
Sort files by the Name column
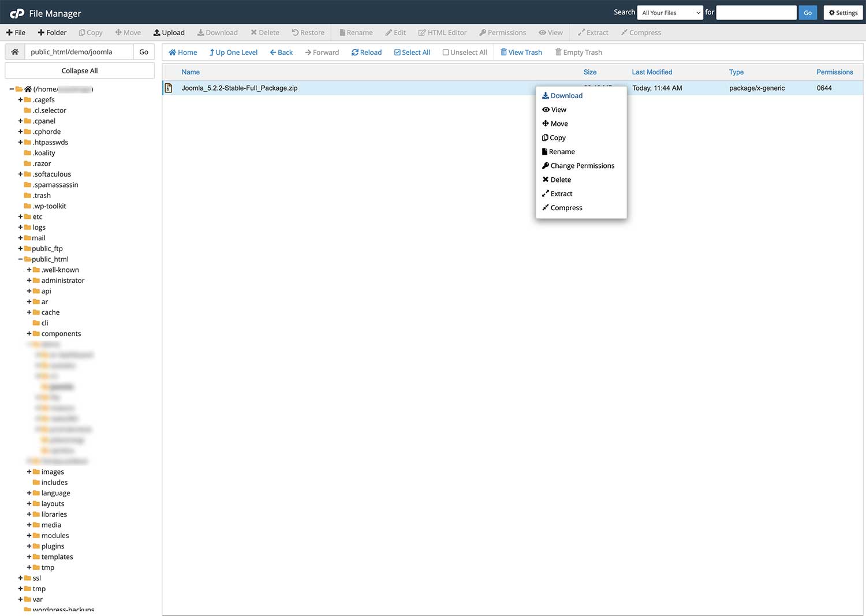tap(191, 72)
